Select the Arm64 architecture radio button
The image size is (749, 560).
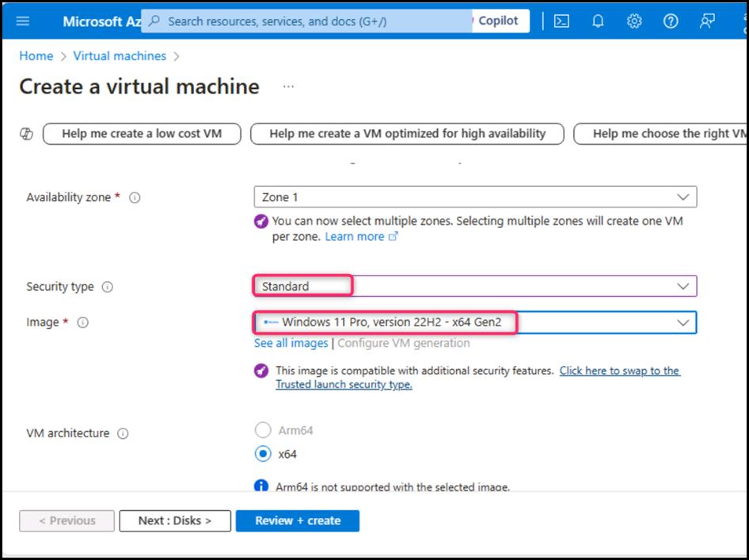pos(263,430)
